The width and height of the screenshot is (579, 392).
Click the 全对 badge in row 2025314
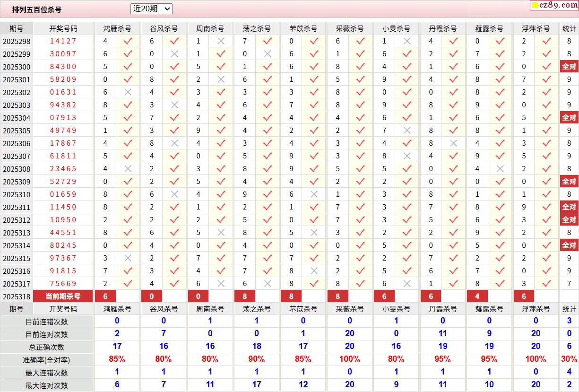tap(569, 245)
